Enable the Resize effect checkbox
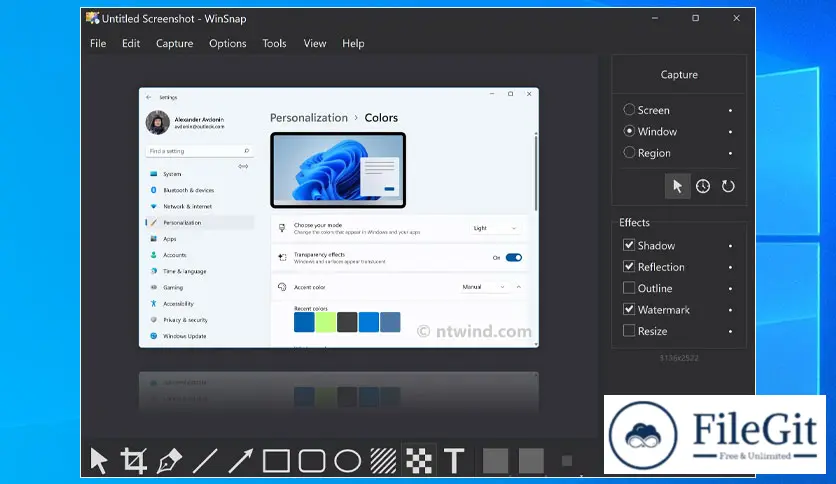 point(629,330)
